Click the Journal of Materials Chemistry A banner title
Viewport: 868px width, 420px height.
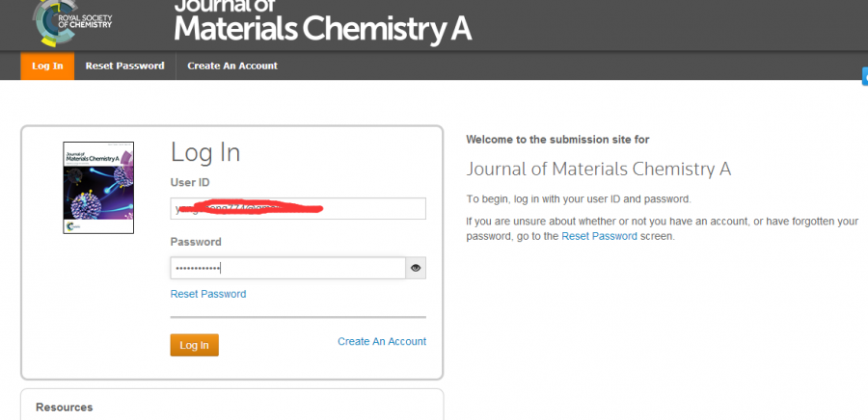pos(322,23)
